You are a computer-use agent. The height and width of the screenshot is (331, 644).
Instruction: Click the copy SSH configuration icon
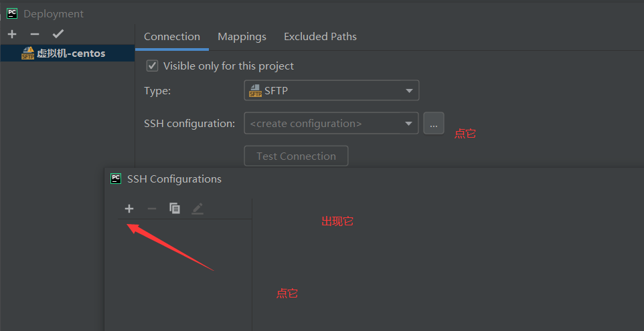pos(175,209)
